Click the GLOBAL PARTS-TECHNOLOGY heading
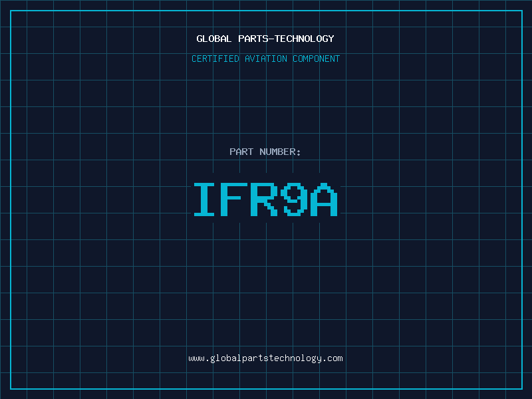The height and width of the screenshot is (399, 532). pyautogui.click(x=265, y=39)
